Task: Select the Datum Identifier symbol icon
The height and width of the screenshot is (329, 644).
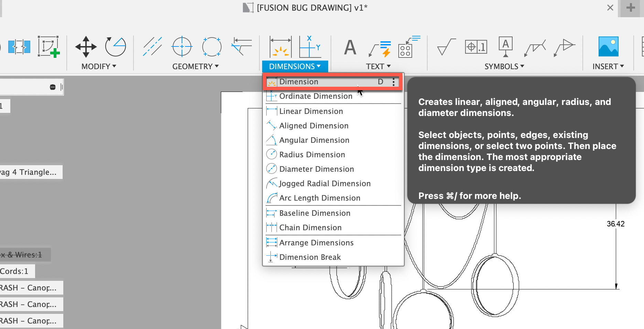Action: point(505,46)
